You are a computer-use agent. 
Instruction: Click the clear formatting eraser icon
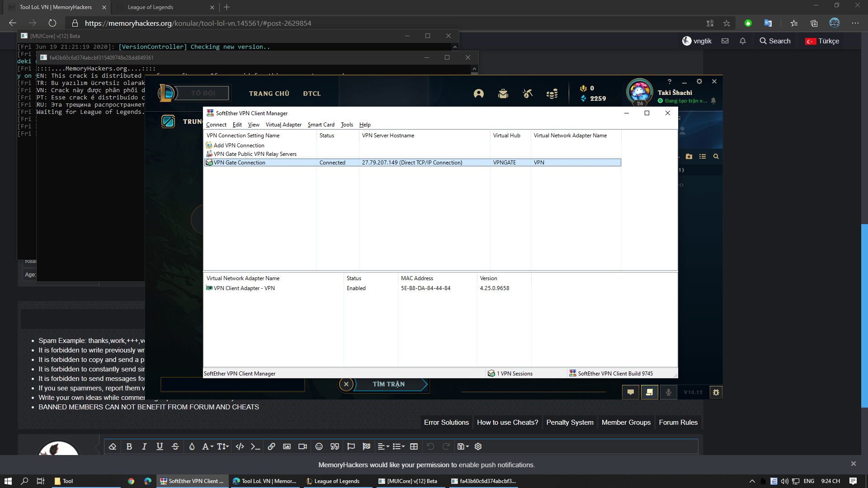[113, 446]
